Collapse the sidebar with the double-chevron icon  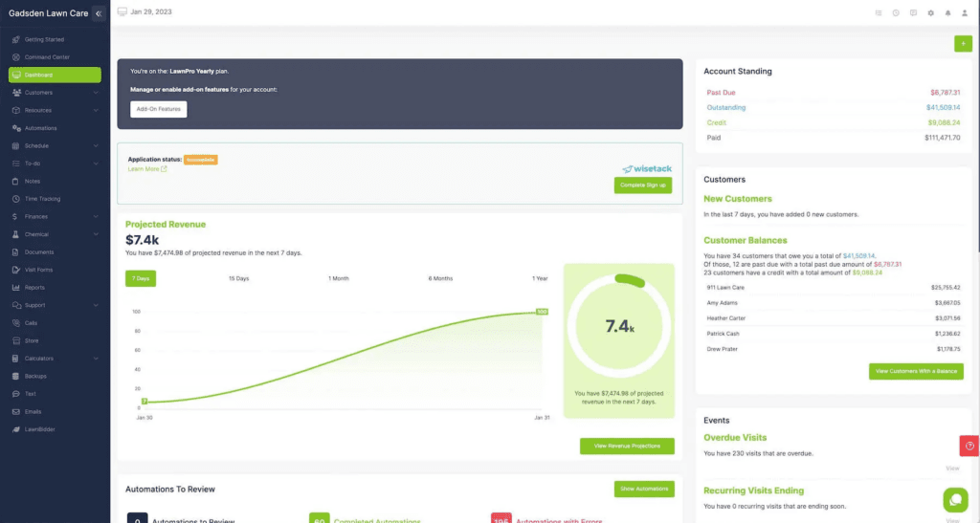pyautogui.click(x=98, y=13)
